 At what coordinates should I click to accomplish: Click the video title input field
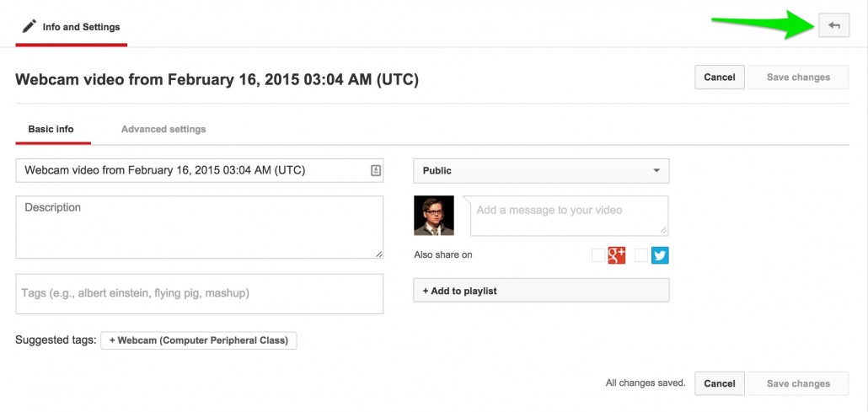pos(199,170)
